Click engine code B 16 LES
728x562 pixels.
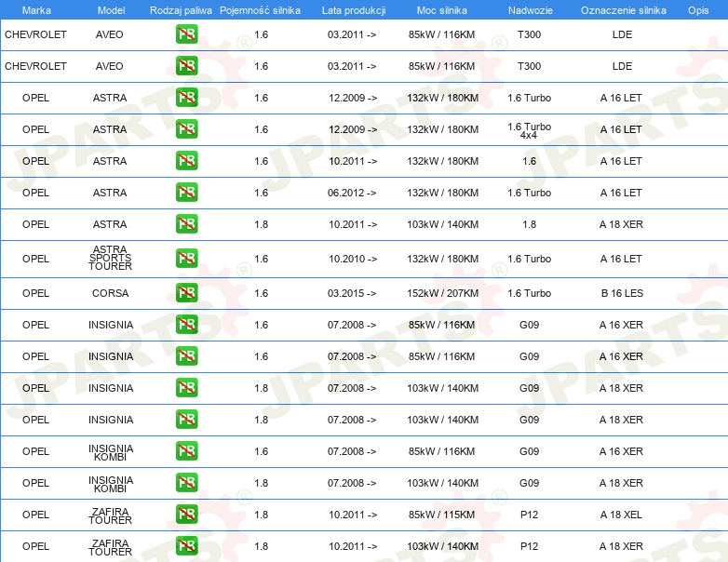622,293
